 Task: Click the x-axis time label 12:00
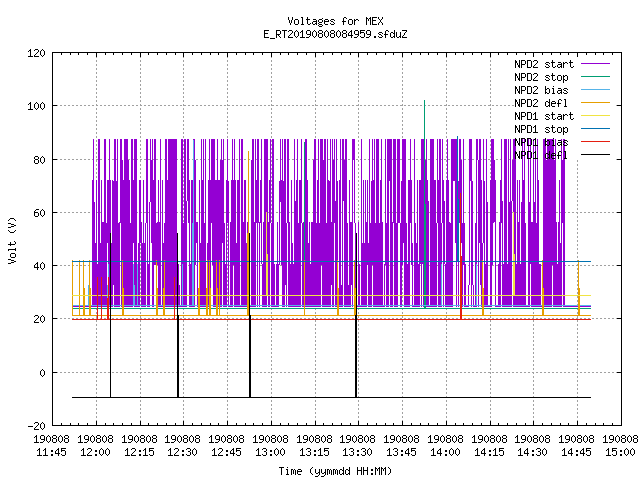click(x=95, y=453)
